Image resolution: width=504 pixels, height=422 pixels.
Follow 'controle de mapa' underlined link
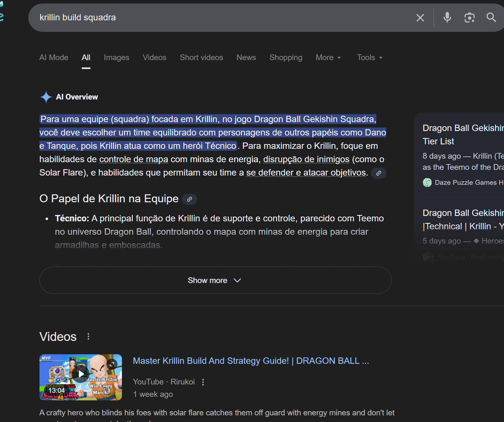134,159
